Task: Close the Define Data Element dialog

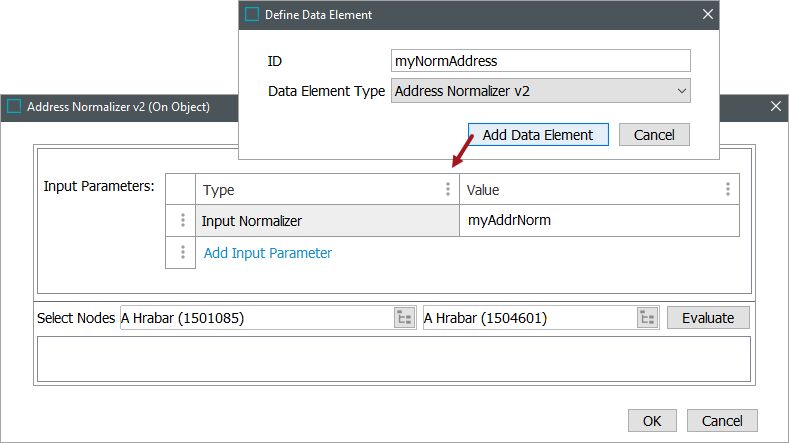Action: pyautogui.click(x=708, y=14)
